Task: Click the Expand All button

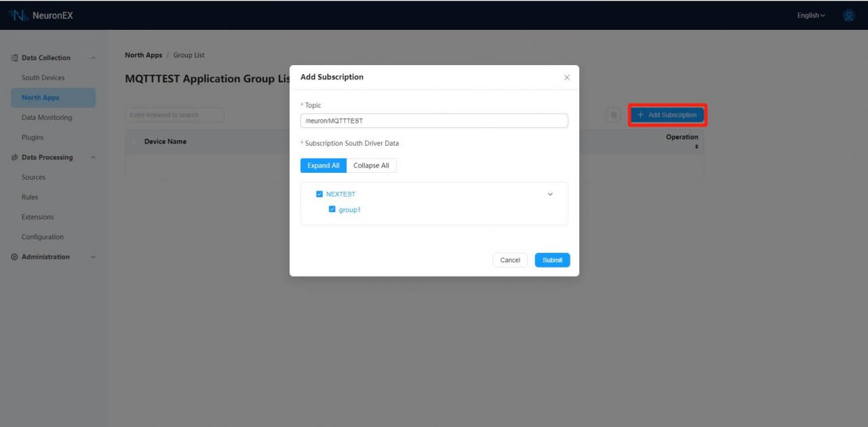Action: coord(323,165)
